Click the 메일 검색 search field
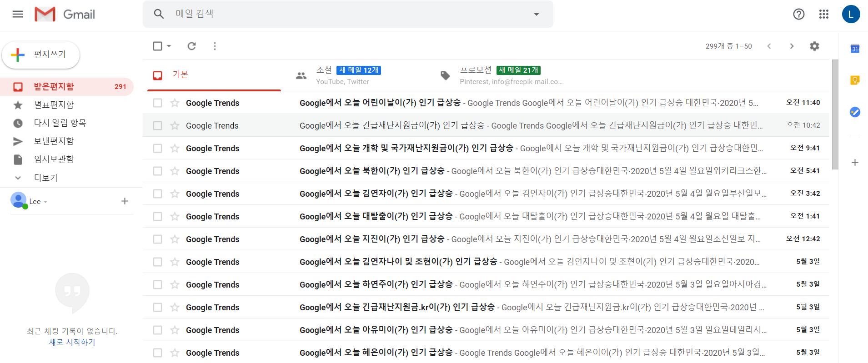Image resolution: width=868 pixels, height=363 pixels. tap(348, 14)
